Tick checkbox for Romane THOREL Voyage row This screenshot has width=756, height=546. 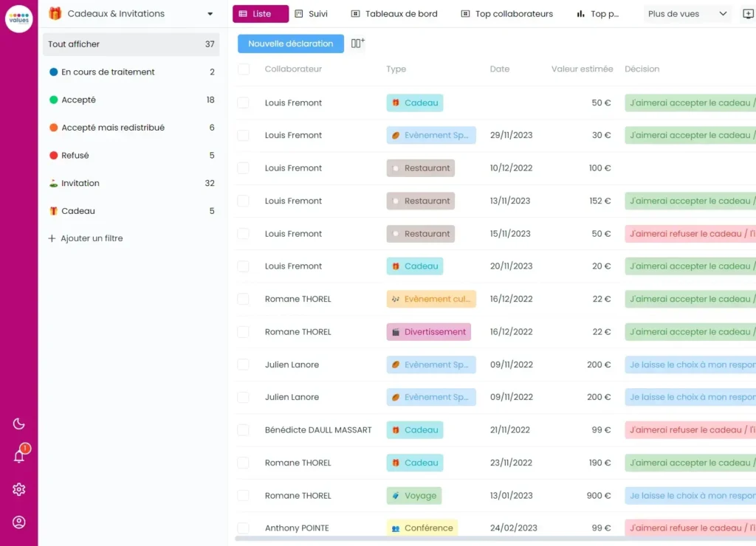(x=244, y=496)
